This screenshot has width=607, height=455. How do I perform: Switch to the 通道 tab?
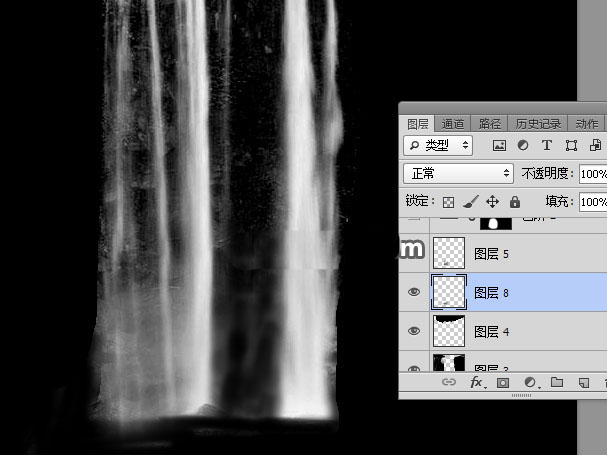point(453,124)
